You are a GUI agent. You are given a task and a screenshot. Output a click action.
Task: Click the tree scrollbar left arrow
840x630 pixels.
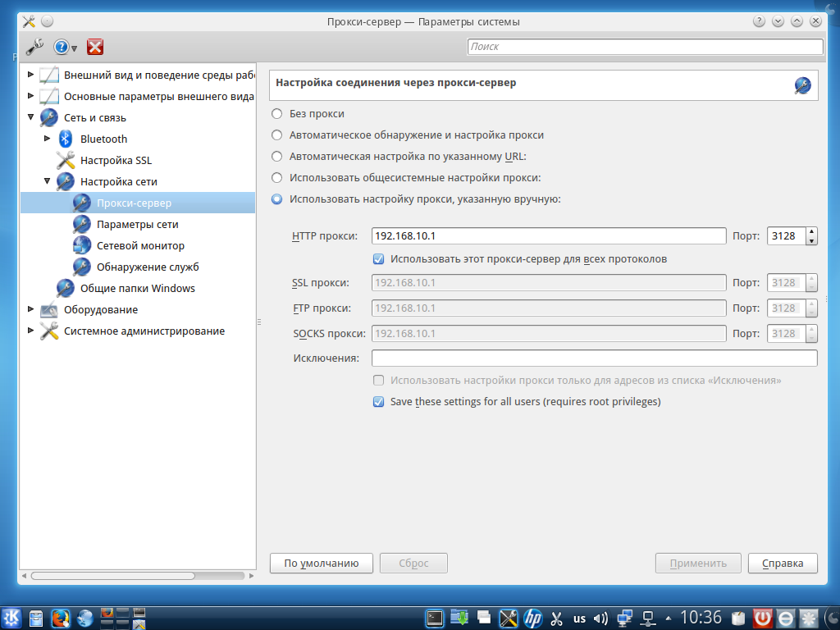click(24, 576)
